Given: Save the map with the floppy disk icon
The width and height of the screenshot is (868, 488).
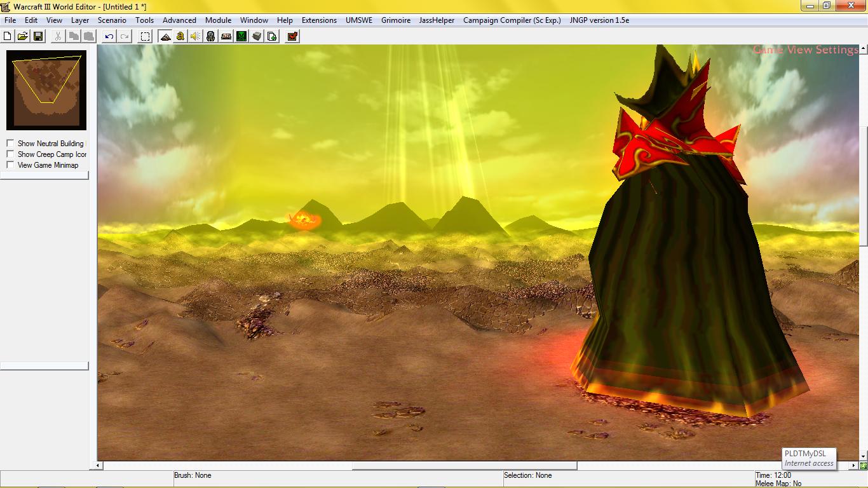Looking at the screenshot, I should [38, 37].
